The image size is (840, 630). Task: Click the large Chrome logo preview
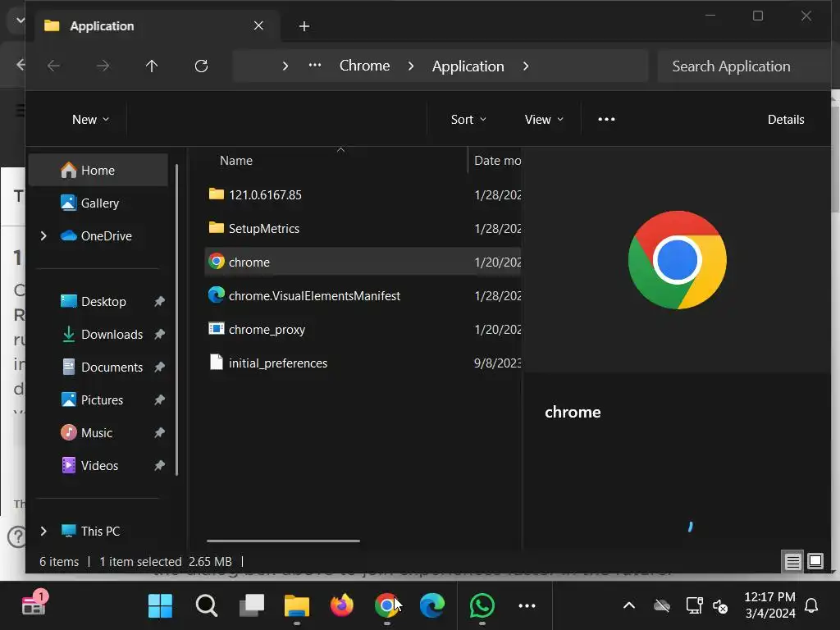click(x=677, y=260)
